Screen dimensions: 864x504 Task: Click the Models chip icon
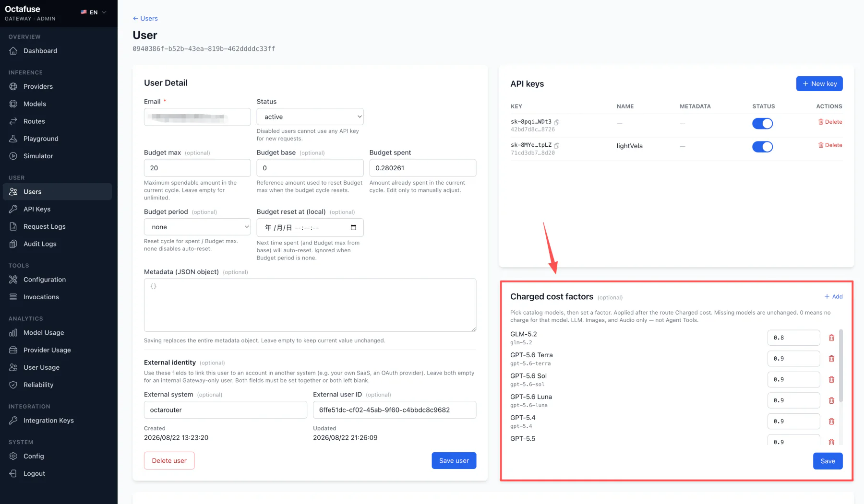pos(13,104)
